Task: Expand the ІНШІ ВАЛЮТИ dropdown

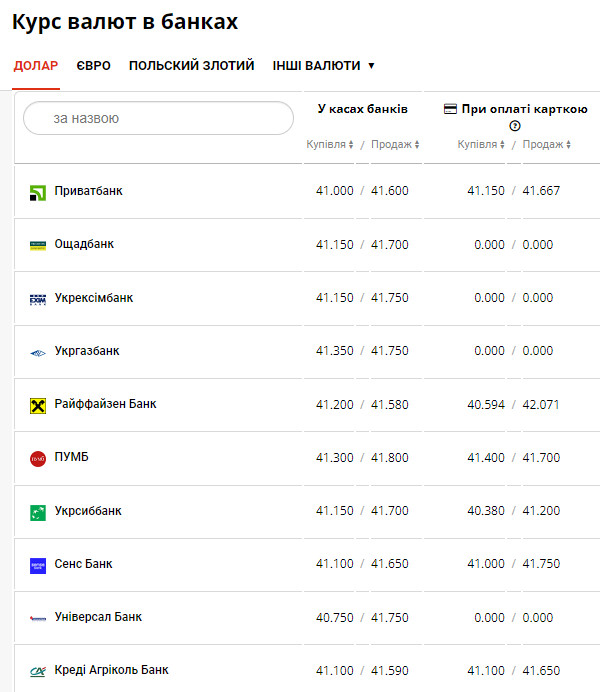Action: (x=323, y=66)
